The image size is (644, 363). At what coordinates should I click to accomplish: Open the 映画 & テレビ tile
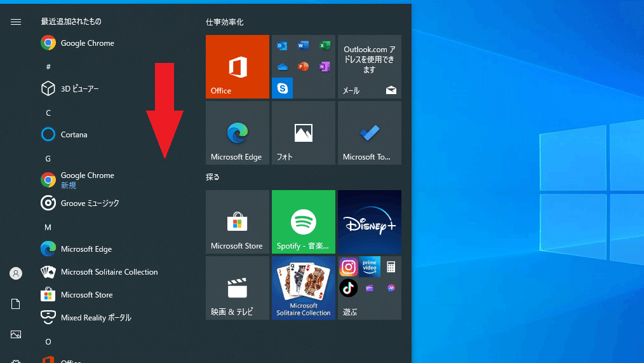tap(238, 288)
